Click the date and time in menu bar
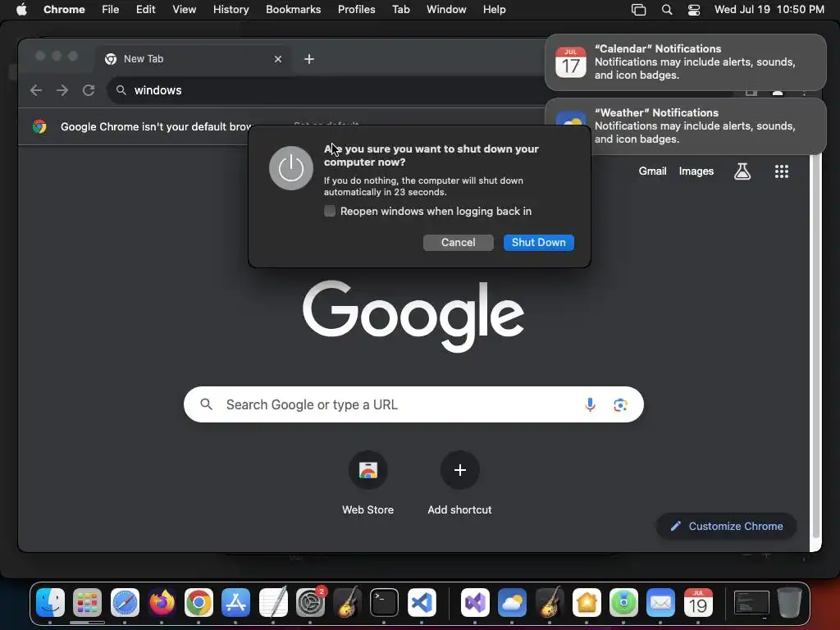 769,10
